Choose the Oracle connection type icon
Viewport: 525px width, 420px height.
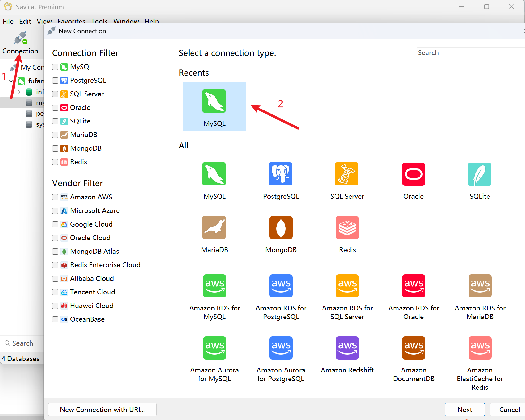[x=414, y=174]
